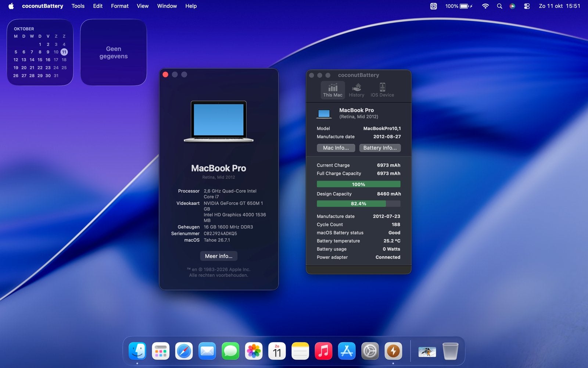The image size is (588, 368).
Task: Click coconutBattery icon in the Dock
Action: (x=393, y=351)
